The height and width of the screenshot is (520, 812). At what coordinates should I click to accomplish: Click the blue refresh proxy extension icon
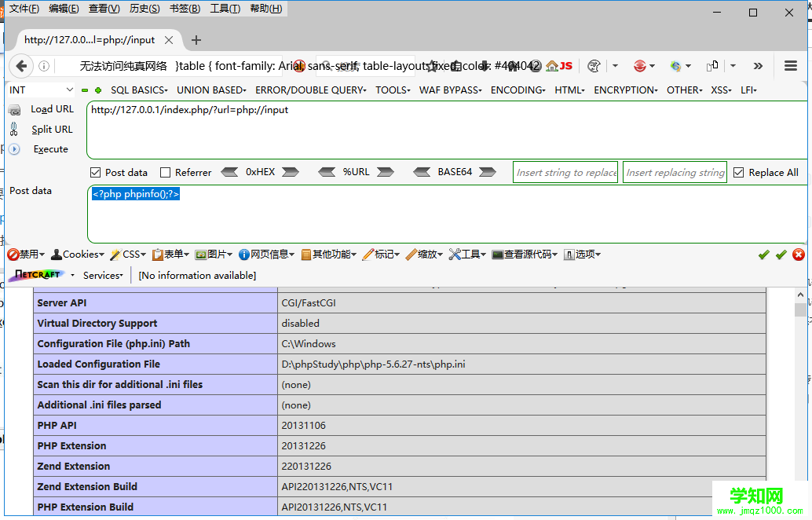pos(676,66)
